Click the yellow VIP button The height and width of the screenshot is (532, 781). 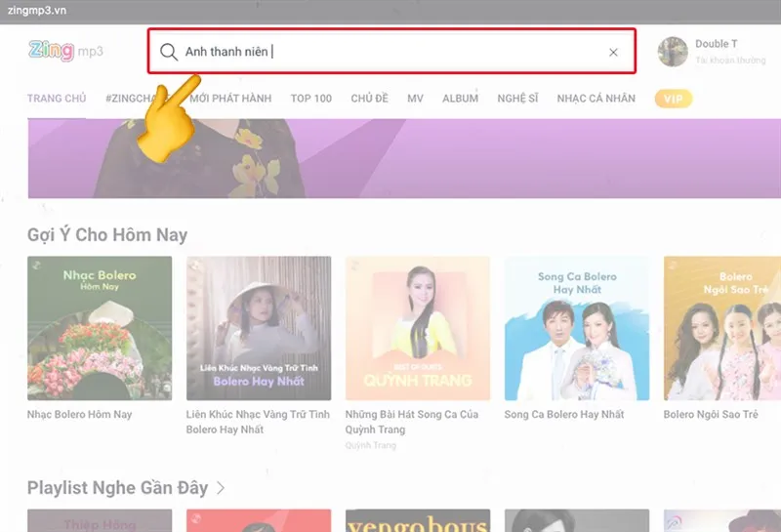click(674, 99)
